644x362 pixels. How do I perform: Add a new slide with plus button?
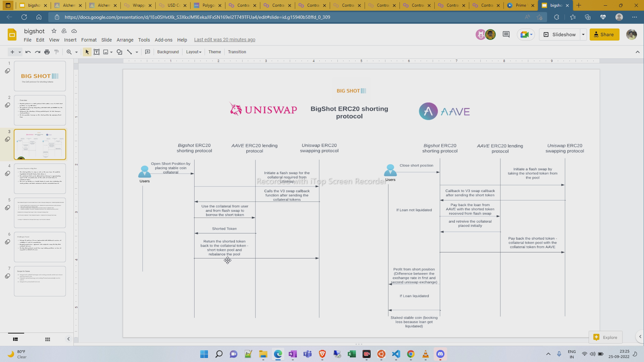tap(12, 52)
